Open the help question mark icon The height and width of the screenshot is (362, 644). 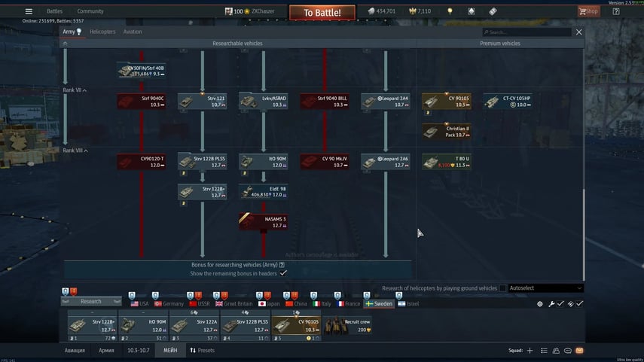pos(615,11)
